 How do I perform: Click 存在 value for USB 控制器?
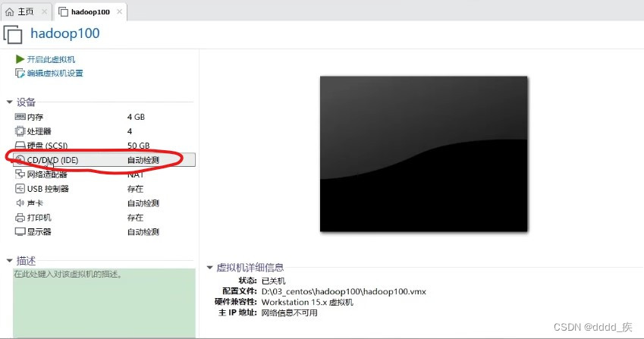tap(135, 189)
